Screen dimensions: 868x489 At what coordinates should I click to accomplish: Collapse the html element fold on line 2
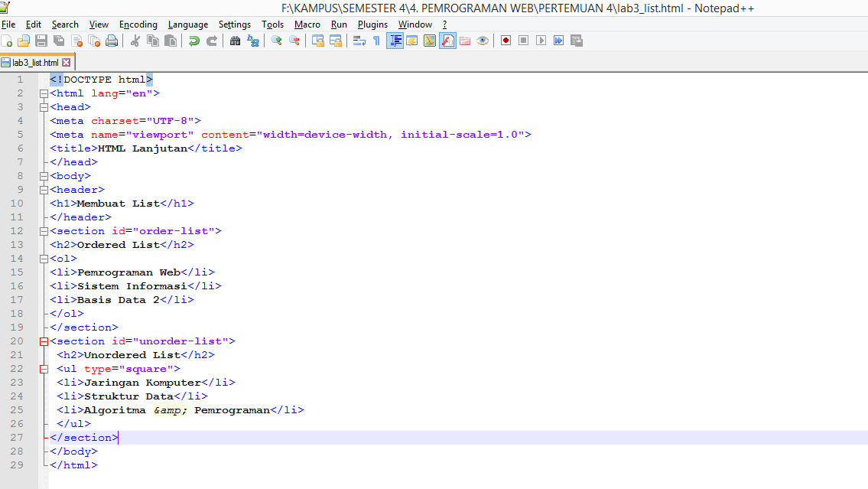(x=44, y=93)
